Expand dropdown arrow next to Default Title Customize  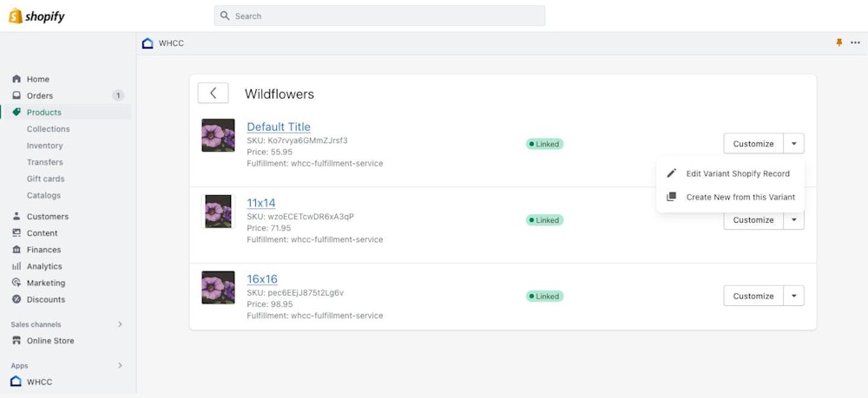[793, 144]
